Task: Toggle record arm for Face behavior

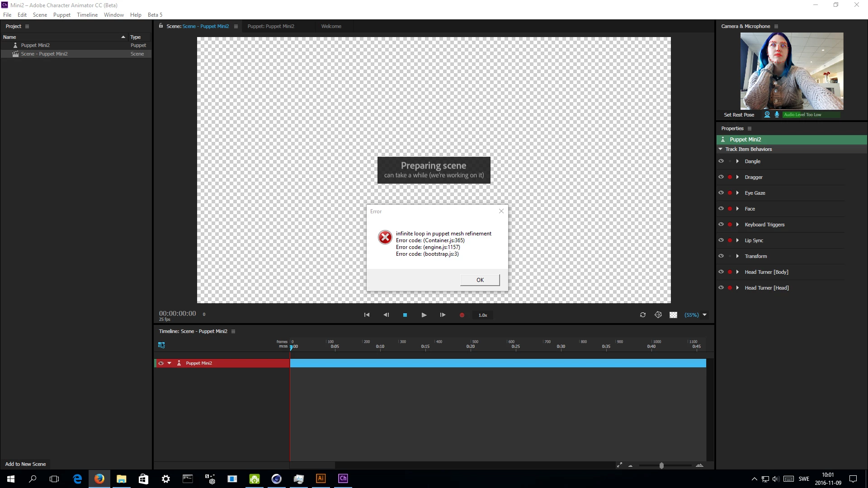Action: pyautogui.click(x=730, y=209)
